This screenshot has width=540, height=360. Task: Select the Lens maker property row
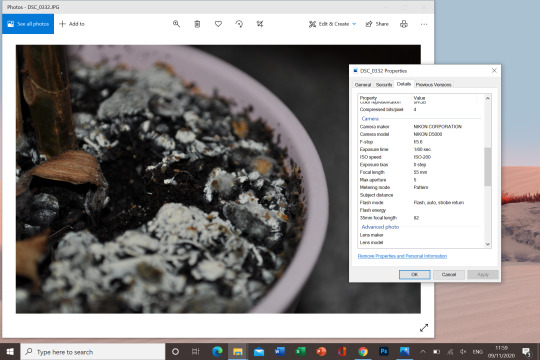(x=421, y=235)
